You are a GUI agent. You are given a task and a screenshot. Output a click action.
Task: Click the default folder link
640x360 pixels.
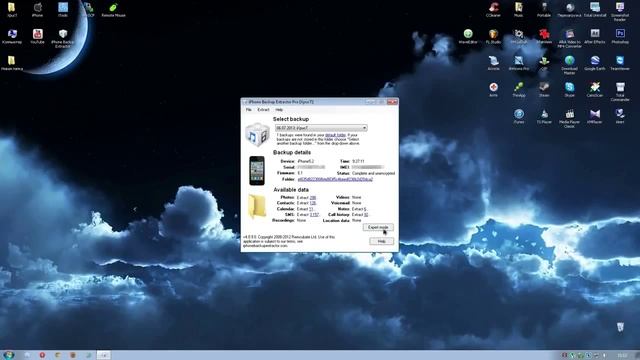click(336, 135)
